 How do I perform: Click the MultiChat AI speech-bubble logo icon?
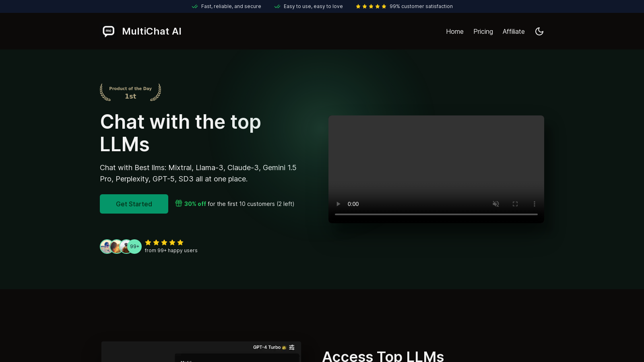click(109, 31)
